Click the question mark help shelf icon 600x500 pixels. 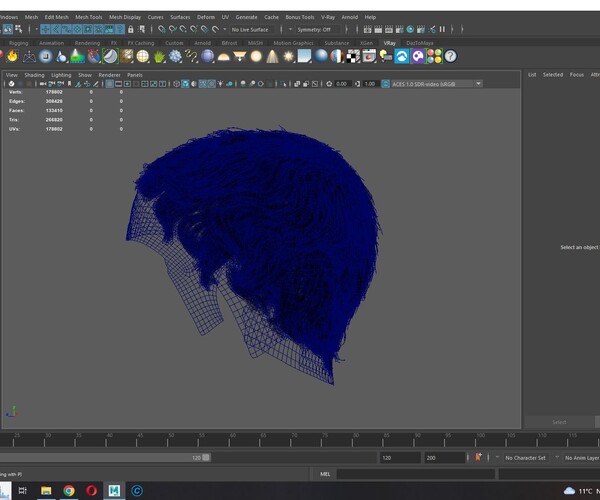(451, 56)
